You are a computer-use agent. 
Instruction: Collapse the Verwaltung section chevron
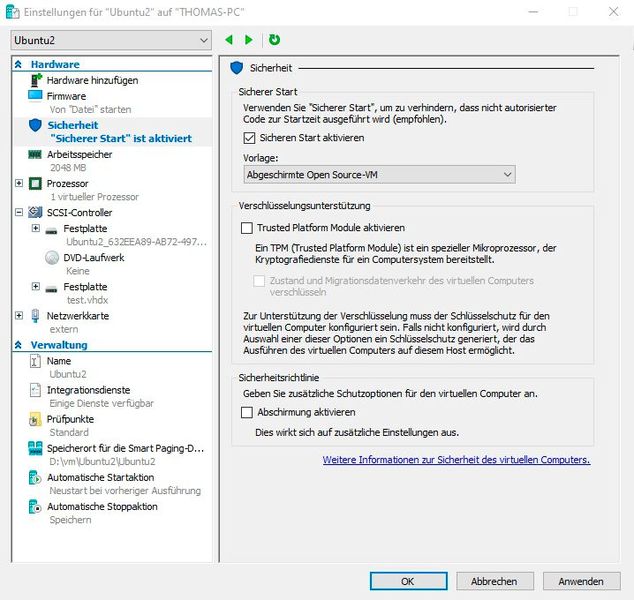(x=18, y=345)
